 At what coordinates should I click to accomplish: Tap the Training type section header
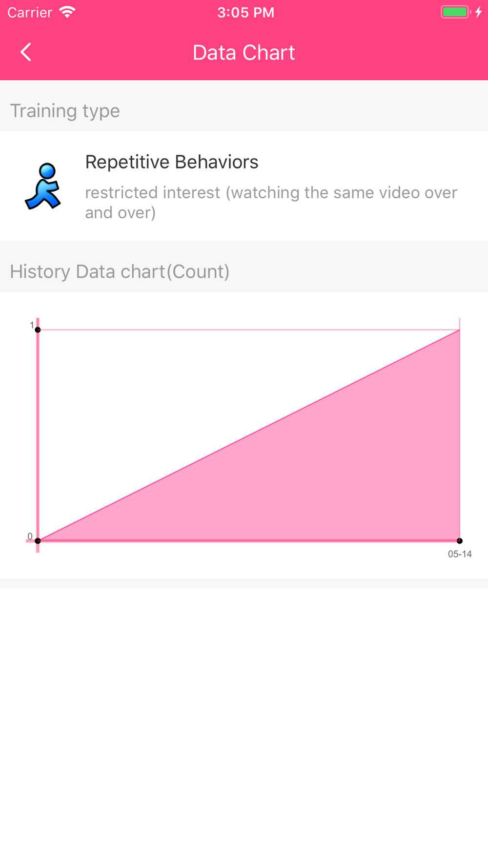[65, 111]
